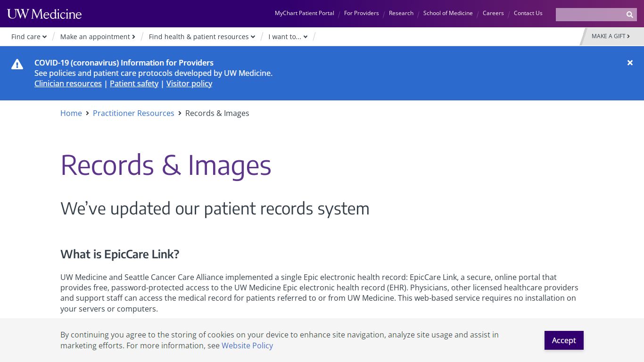The image size is (644, 362).
Task: Open the For Providers link
Action: [x=362, y=13]
